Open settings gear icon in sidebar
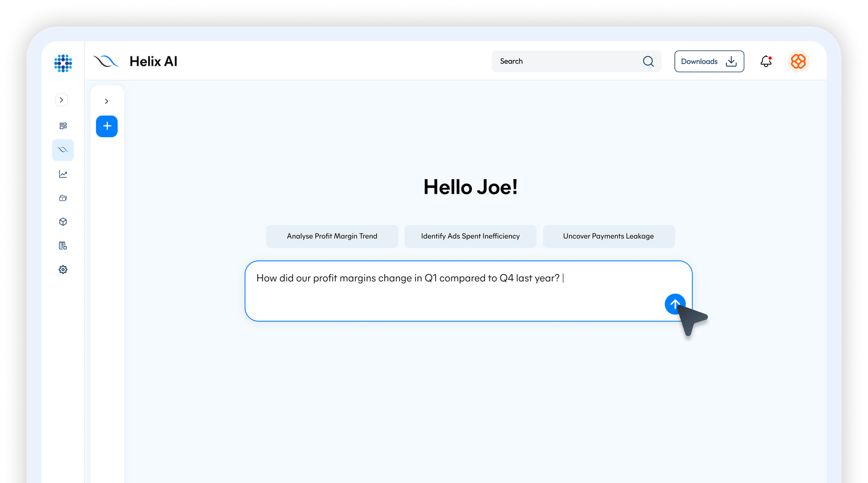This screenshot has width=868, height=483. pyautogui.click(x=63, y=270)
